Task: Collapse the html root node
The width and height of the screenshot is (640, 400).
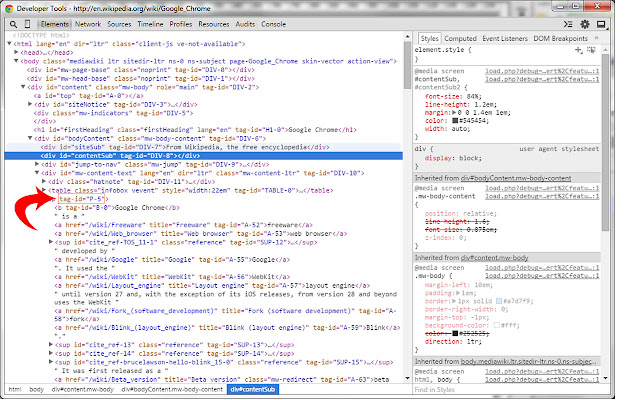Action: [x=10, y=43]
